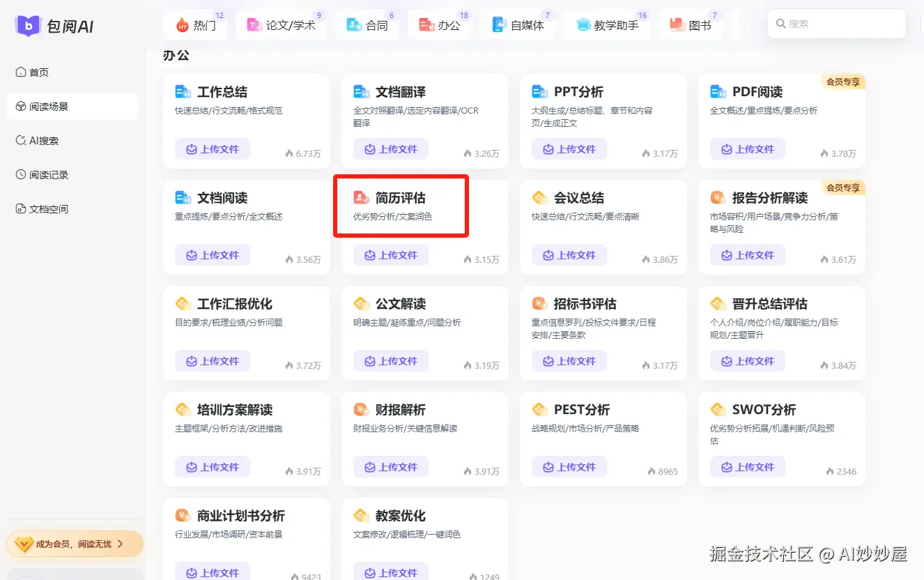This screenshot has width=924, height=580.
Task: Click the 包阅AI logo icon
Action: [29, 26]
